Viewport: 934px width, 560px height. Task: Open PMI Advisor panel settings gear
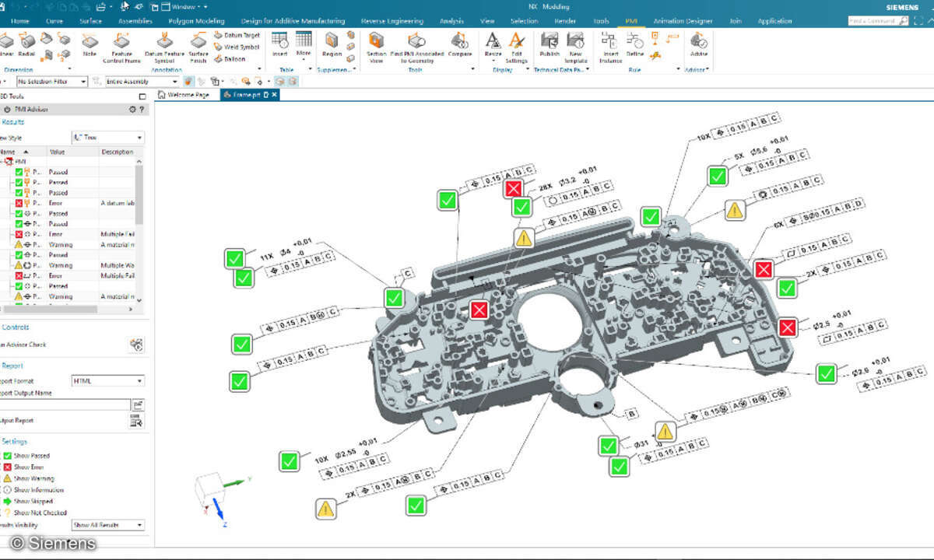[132, 110]
